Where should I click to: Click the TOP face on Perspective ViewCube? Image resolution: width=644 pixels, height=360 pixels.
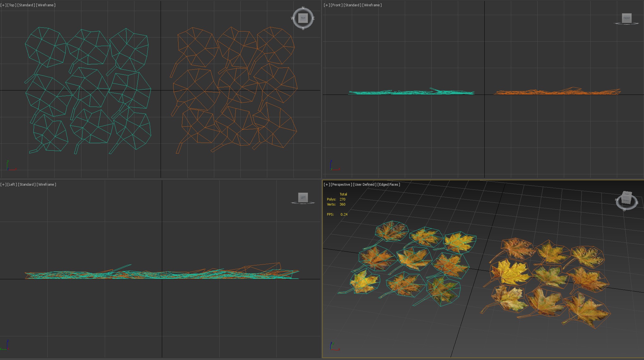pos(627,194)
